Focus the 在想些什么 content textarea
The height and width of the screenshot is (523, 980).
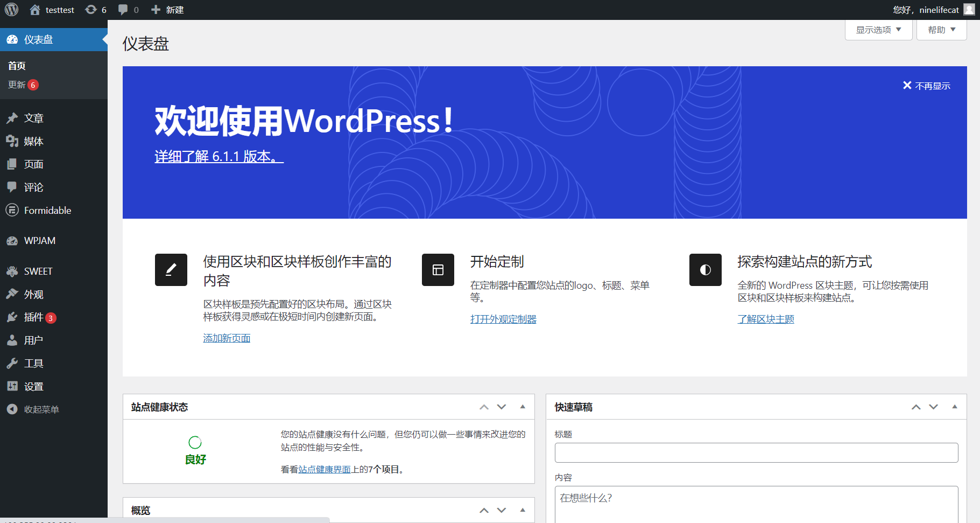click(756, 504)
